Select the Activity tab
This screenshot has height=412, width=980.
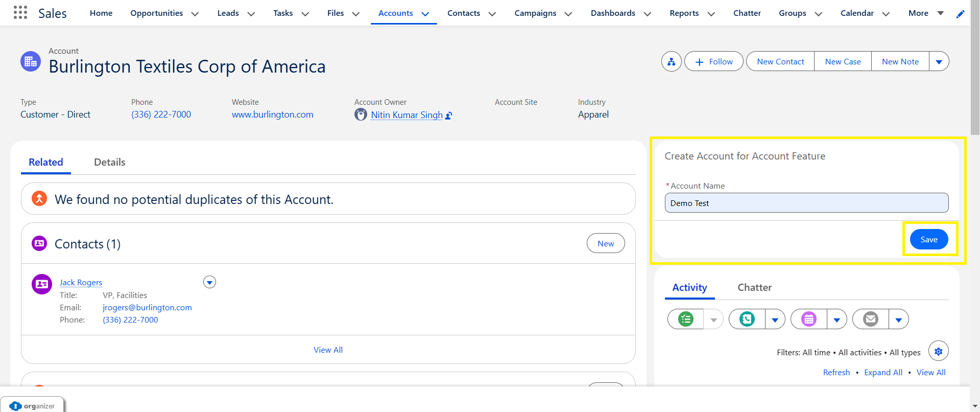click(x=689, y=287)
